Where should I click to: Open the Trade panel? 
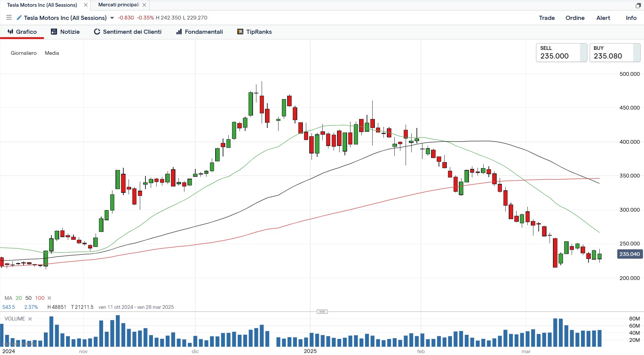(547, 18)
